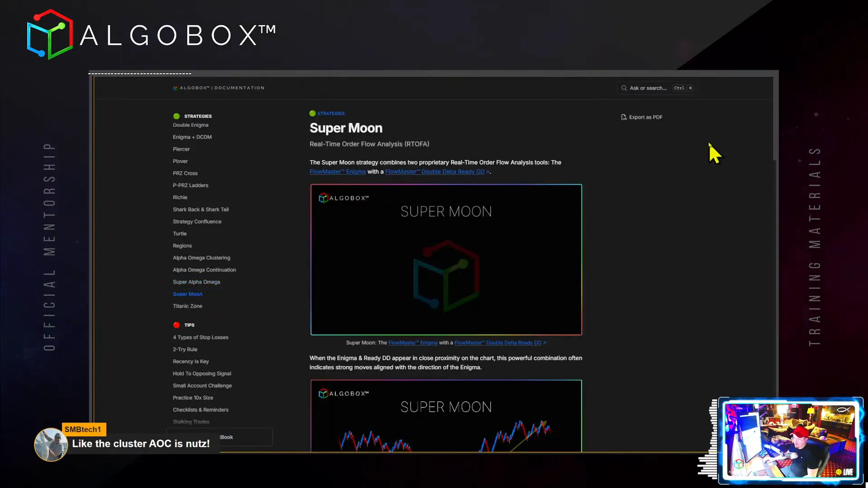
Task: Open Alpha Omega Clustering page
Action: (201, 258)
